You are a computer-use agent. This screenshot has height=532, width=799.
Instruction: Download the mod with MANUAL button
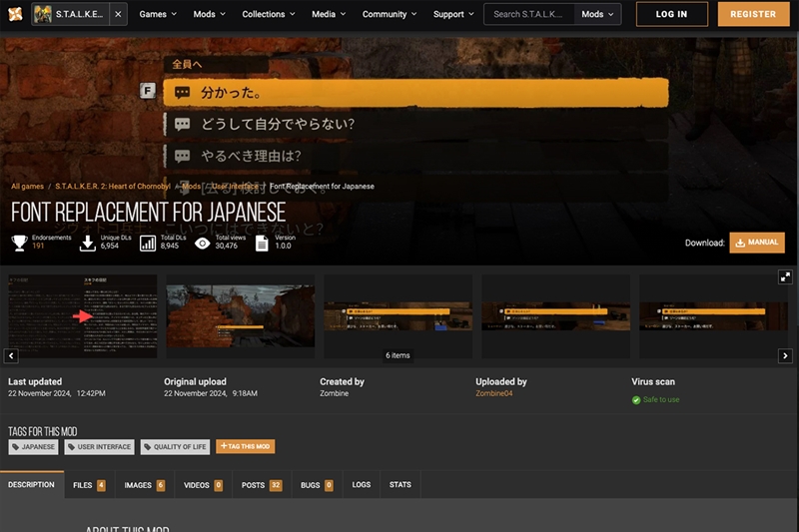click(x=757, y=243)
